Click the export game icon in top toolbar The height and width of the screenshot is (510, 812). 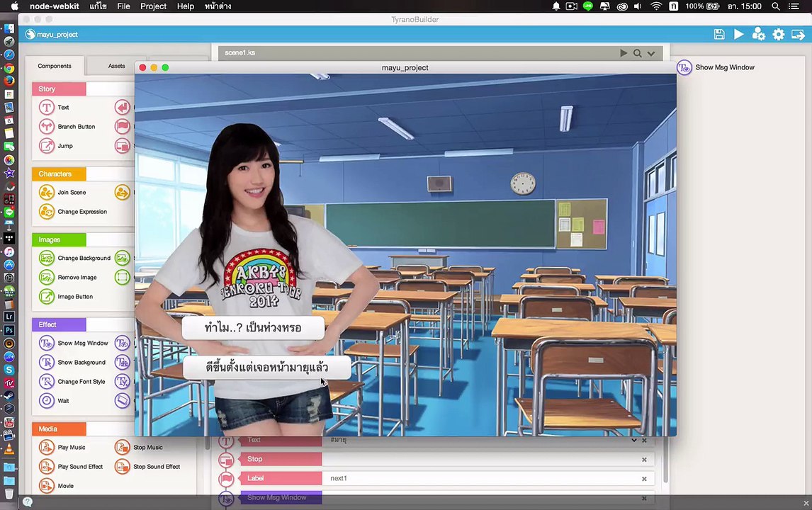pos(798,35)
